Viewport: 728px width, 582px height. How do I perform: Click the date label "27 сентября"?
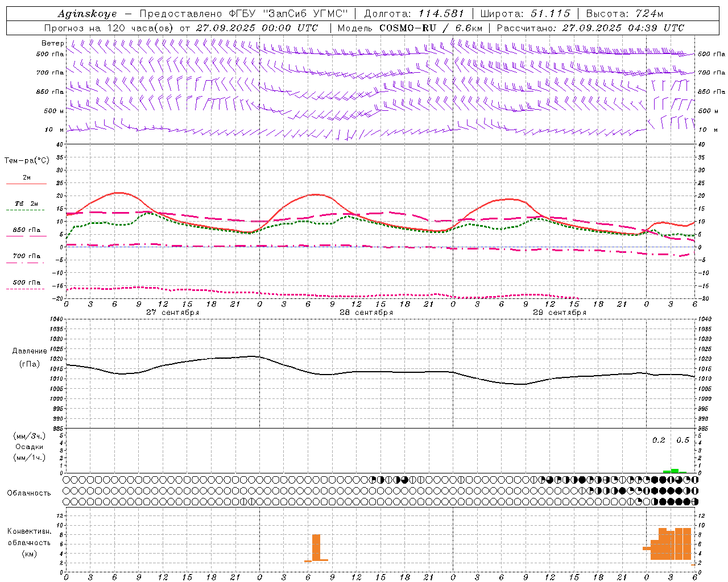pos(172,312)
